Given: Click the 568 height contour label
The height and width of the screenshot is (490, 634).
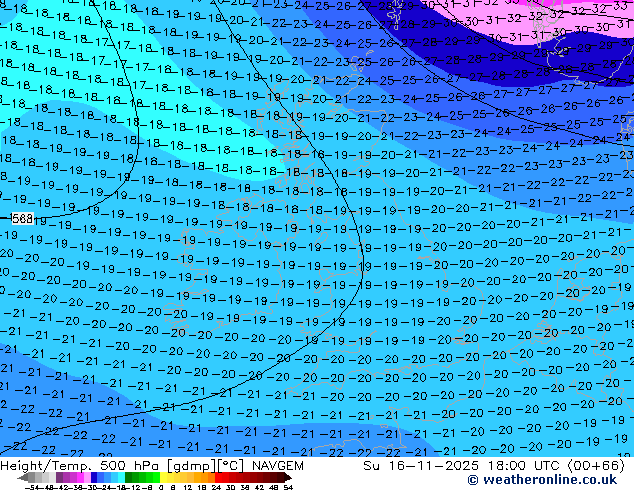Looking at the screenshot, I should 22,219.
